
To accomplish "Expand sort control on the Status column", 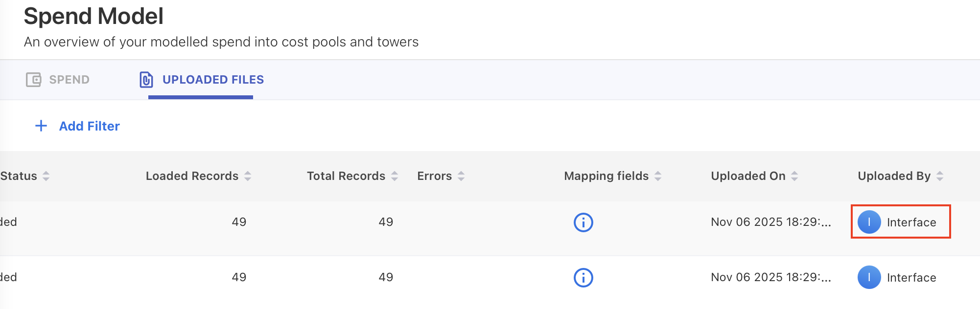I will [x=46, y=176].
